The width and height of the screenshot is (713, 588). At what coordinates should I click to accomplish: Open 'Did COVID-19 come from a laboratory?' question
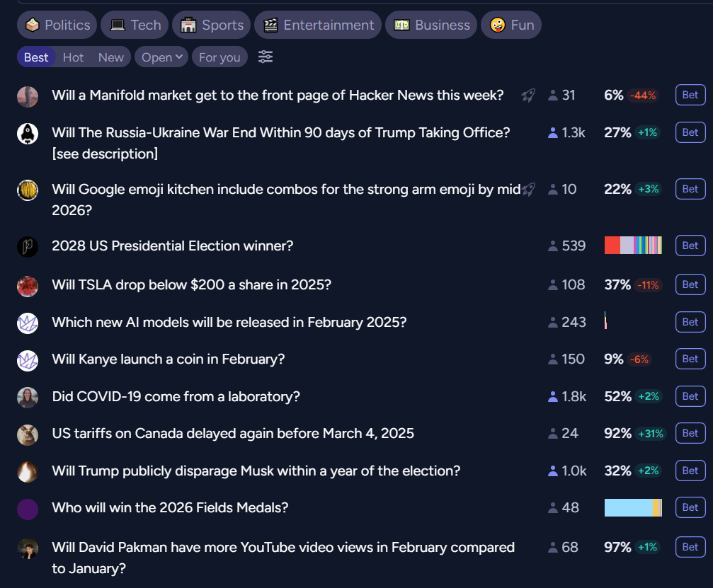click(x=176, y=397)
